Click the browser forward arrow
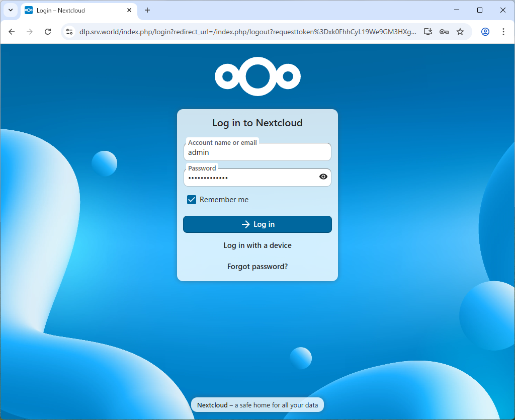Image resolution: width=515 pixels, height=420 pixels. point(30,32)
